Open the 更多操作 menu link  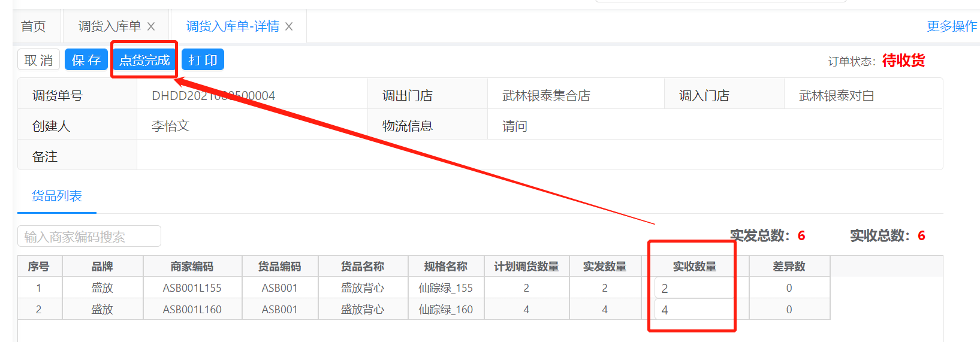click(951, 26)
